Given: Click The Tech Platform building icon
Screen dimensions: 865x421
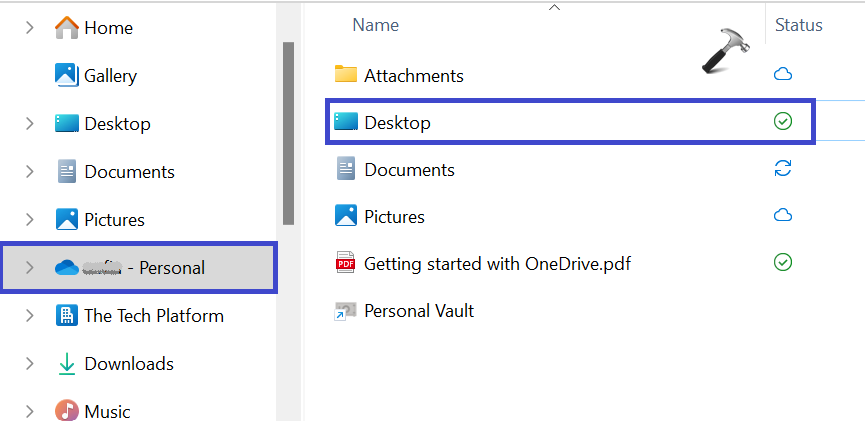Looking at the screenshot, I should 66,315.
